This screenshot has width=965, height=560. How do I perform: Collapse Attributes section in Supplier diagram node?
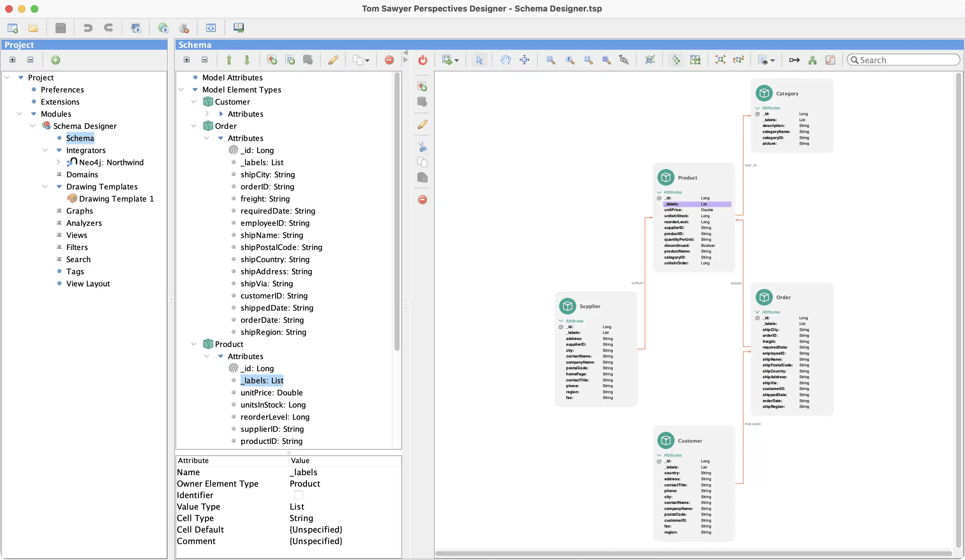[561, 321]
